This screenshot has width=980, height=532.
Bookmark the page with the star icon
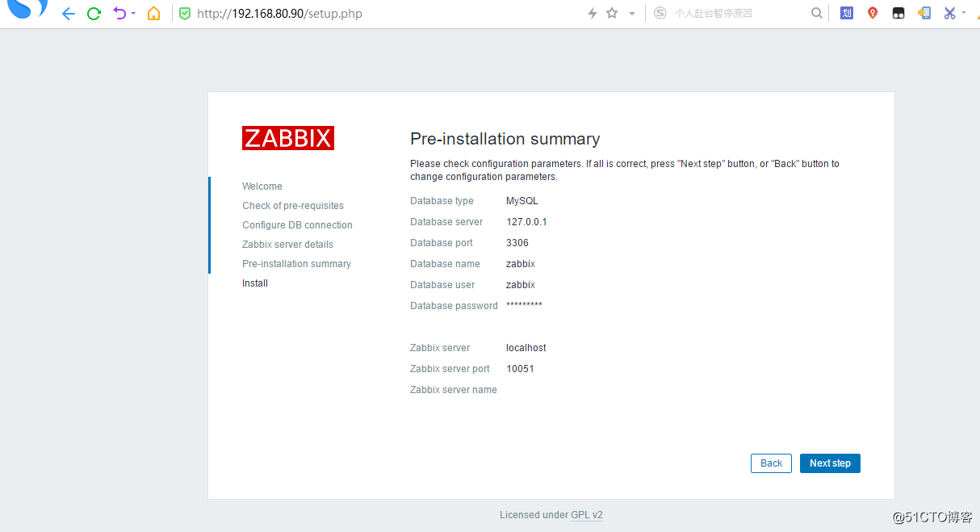pyautogui.click(x=612, y=13)
